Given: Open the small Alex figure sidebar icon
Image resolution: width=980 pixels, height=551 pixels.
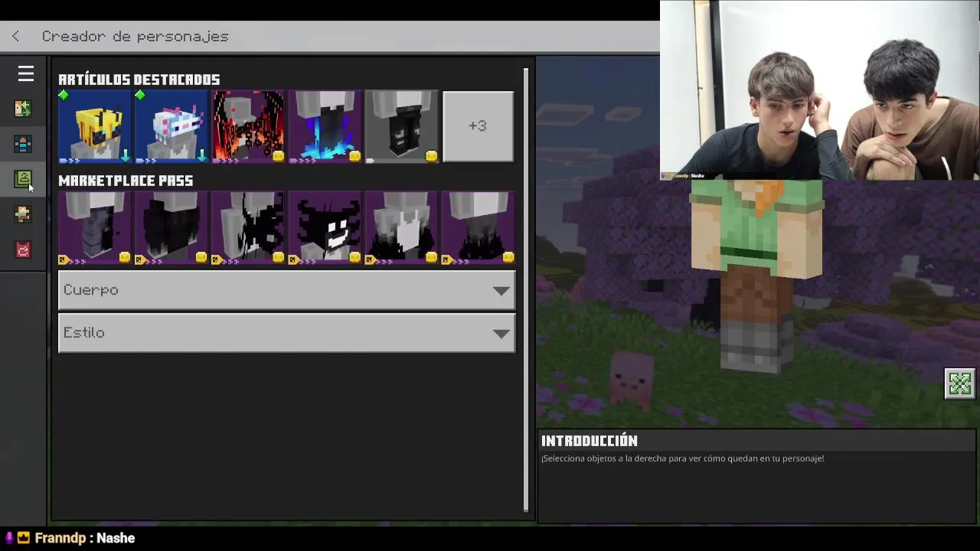Looking at the screenshot, I should click(23, 214).
